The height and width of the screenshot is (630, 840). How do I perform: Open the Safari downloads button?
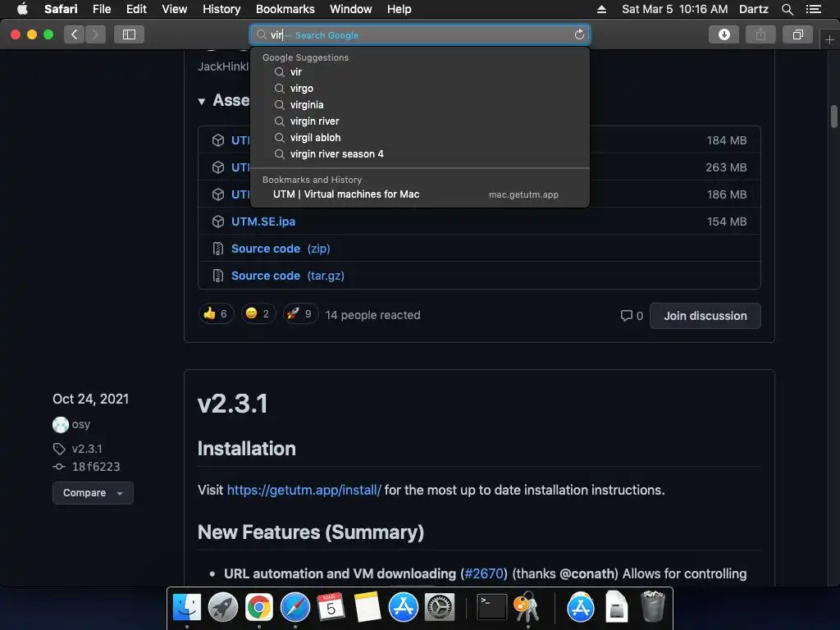tap(724, 34)
